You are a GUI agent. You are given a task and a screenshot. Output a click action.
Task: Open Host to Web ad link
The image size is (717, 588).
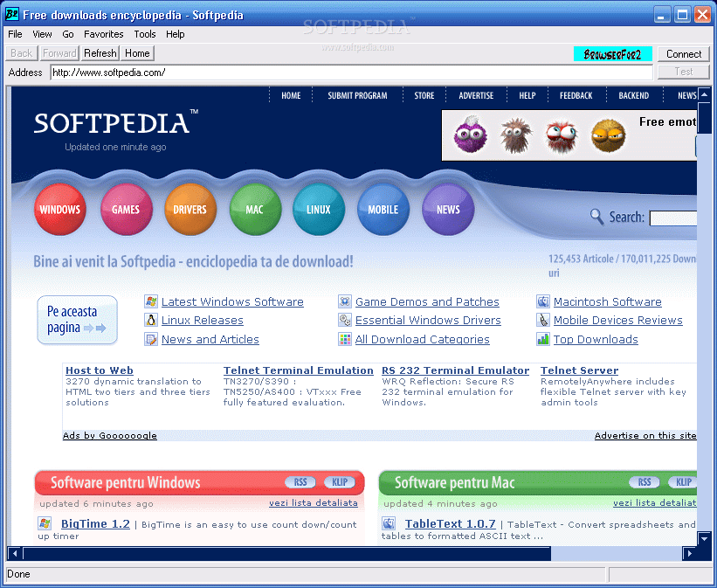click(100, 370)
